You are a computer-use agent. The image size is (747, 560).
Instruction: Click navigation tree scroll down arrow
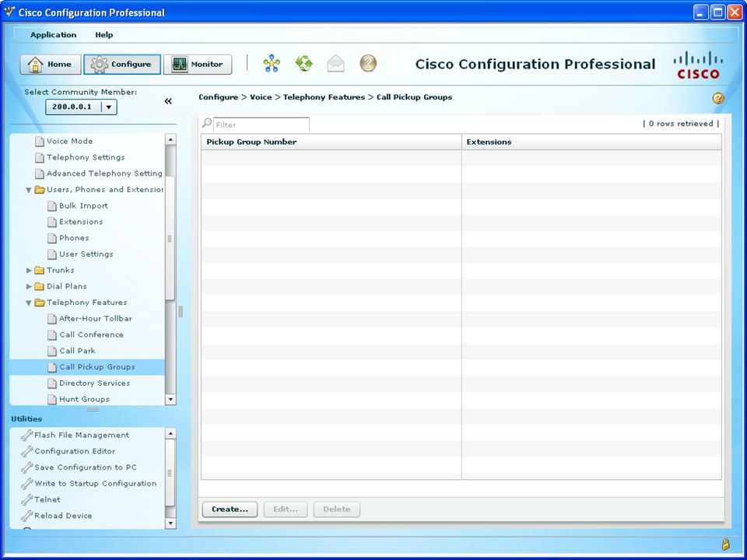click(170, 400)
